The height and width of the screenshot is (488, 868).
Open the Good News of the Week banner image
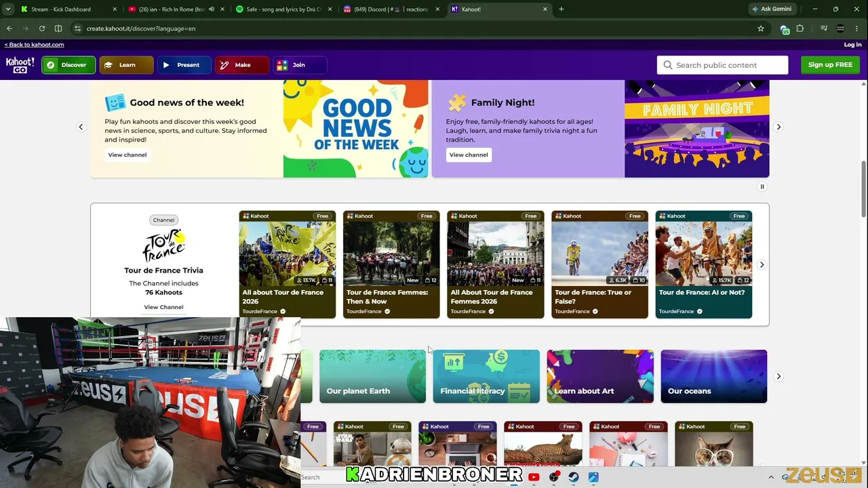(x=356, y=129)
